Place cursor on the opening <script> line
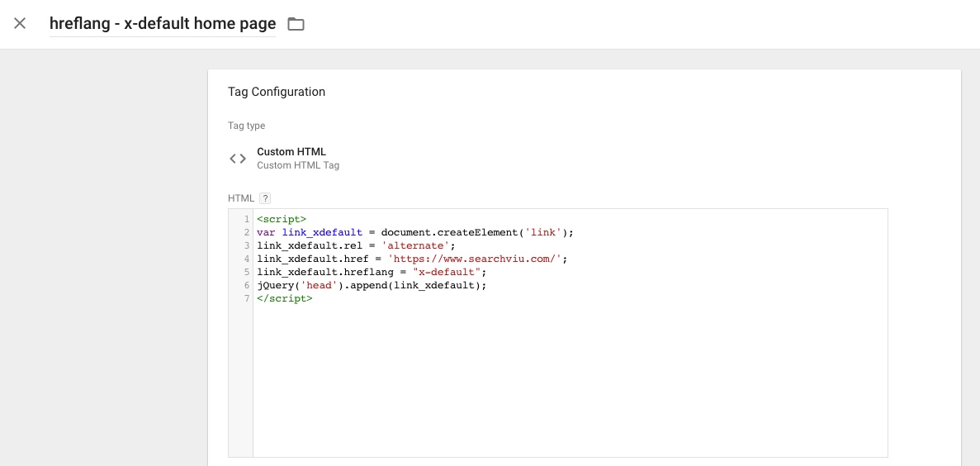This screenshot has height=466, width=980. tap(281, 219)
